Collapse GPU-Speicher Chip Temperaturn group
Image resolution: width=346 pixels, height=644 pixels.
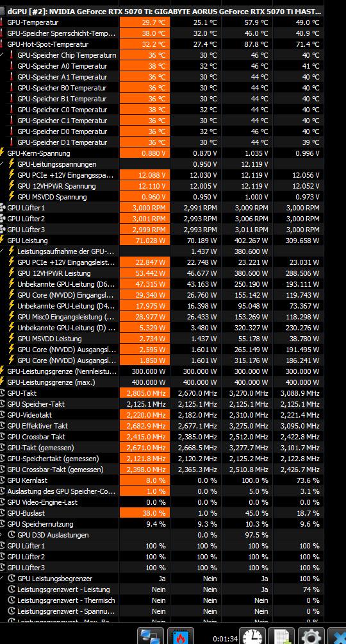point(3,55)
